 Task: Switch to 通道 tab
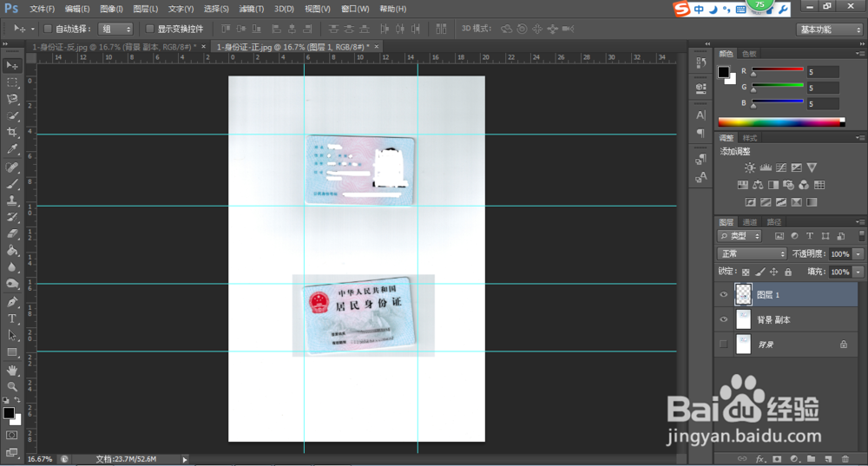pos(750,222)
